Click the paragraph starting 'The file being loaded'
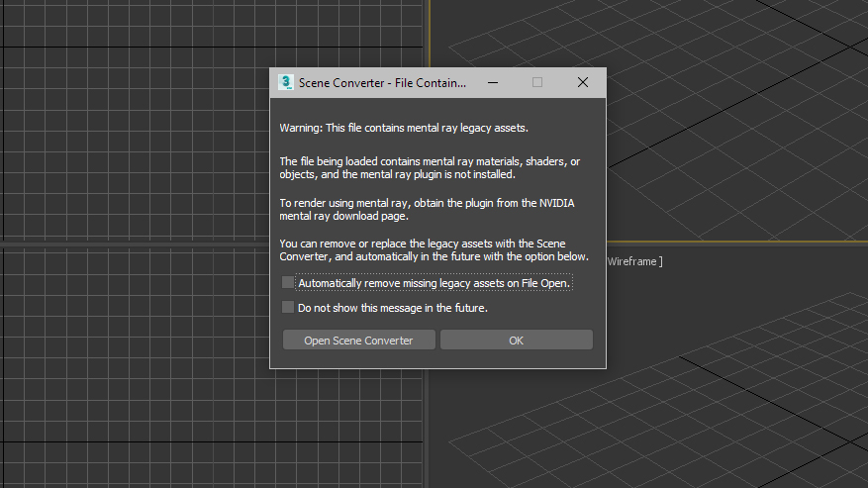This screenshot has width=868, height=488. tap(430, 168)
